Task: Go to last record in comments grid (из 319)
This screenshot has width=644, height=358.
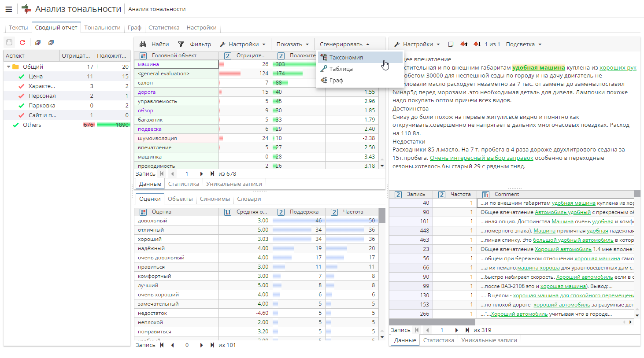Action: [x=467, y=330]
